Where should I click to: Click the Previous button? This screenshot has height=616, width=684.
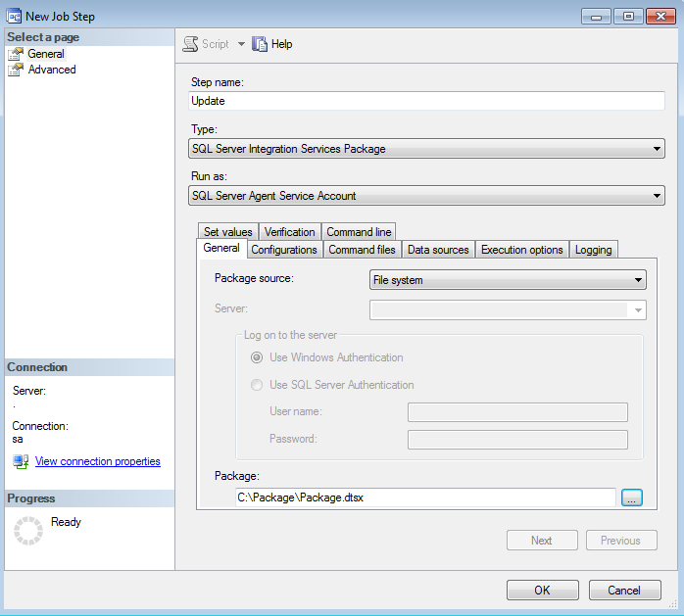[x=621, y=541]
